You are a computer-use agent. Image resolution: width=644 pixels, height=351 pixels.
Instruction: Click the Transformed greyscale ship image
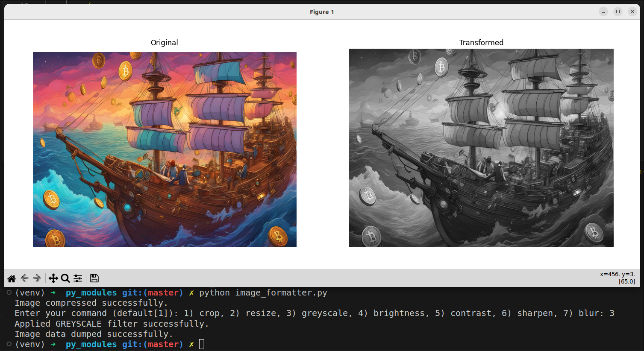tap(481, 148)
